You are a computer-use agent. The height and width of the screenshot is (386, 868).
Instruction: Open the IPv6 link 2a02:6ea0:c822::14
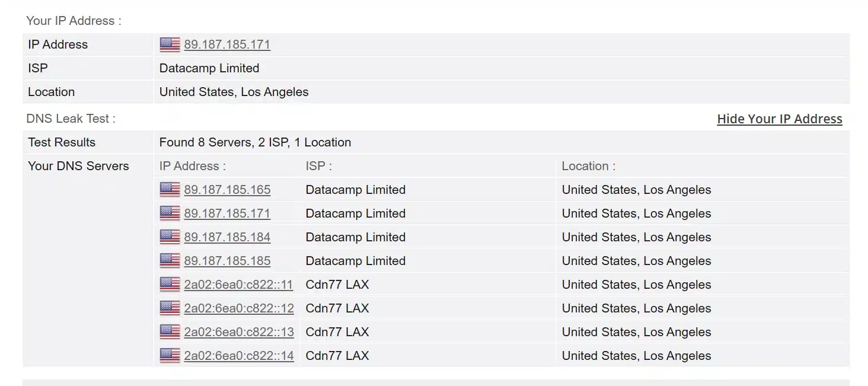point(239,356)
